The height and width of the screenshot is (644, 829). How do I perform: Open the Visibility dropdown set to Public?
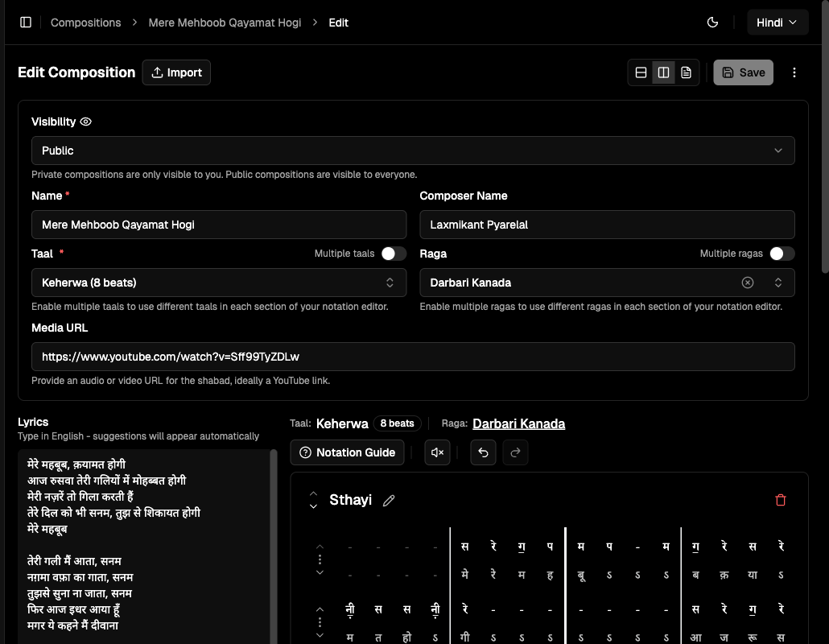[x=413, y=151]
